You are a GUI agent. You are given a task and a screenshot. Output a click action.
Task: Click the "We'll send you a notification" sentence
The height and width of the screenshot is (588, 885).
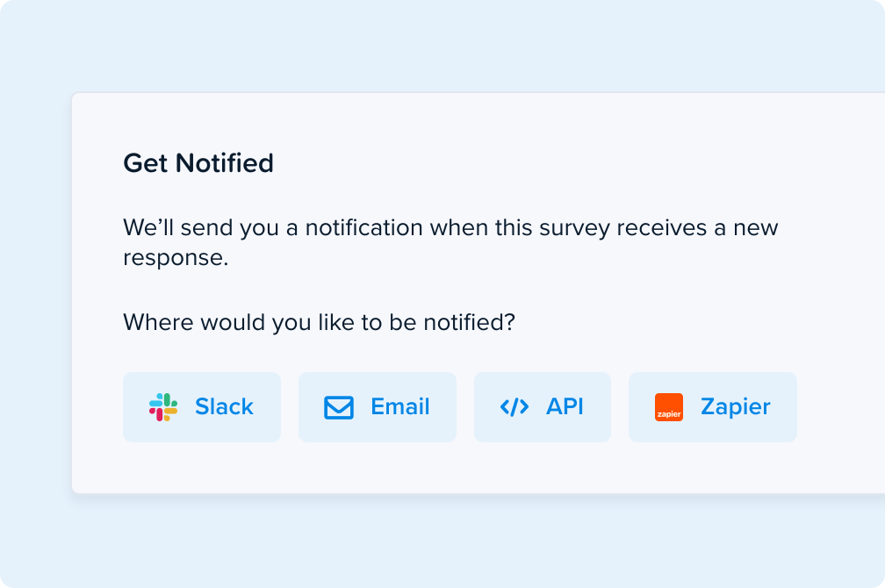450,242
